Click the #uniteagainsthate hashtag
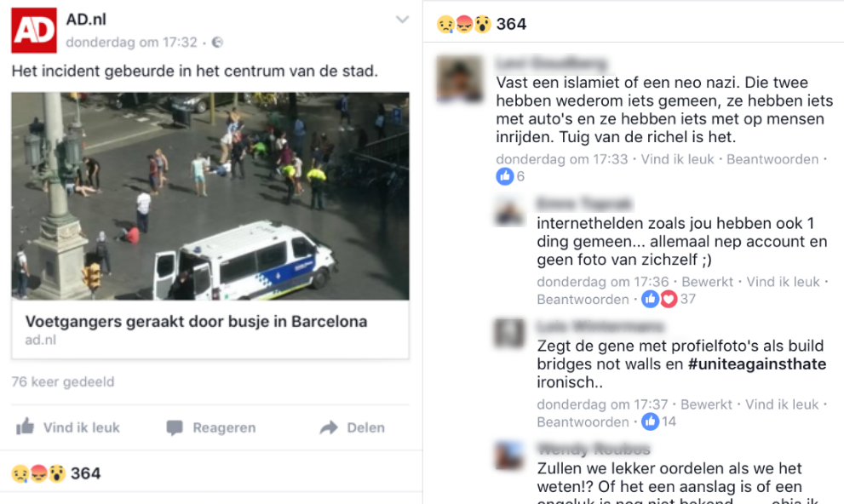Screen dimensions: 844x504 point(757,364)
